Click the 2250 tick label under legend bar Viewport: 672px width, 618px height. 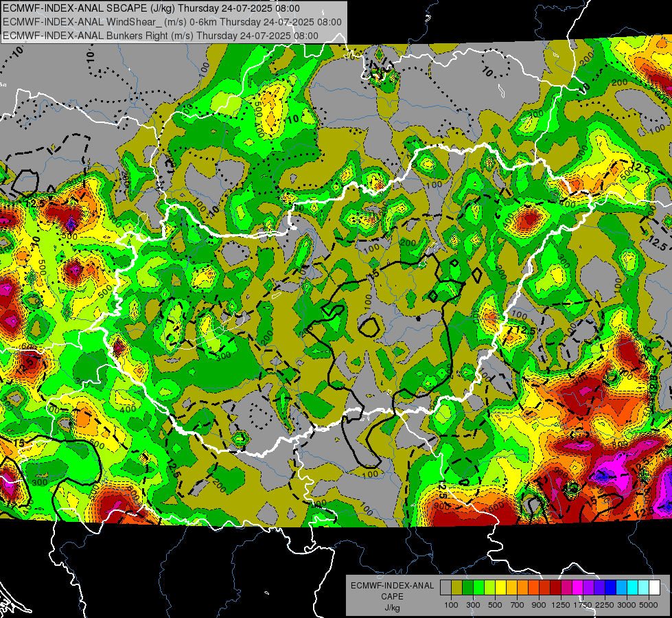coord(605,605)
